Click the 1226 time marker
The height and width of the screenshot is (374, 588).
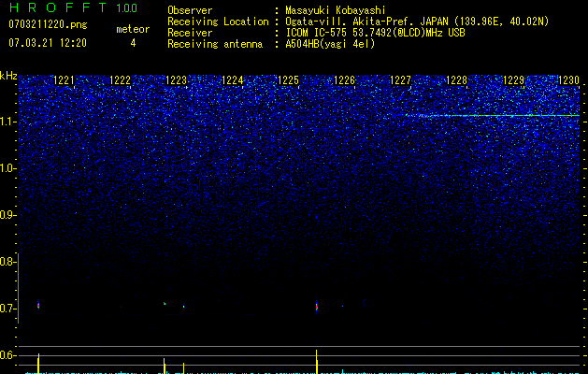point(344,79)
